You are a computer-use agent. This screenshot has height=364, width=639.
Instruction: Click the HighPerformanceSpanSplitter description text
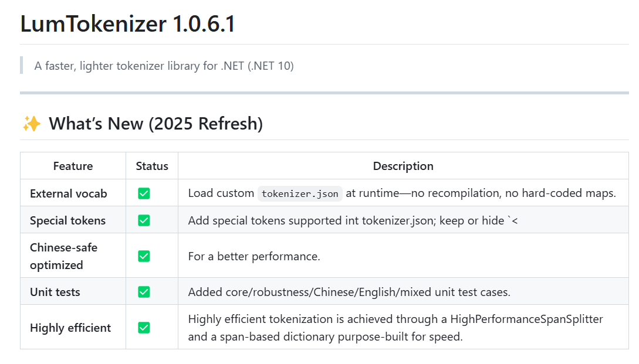tap(395, 328)
